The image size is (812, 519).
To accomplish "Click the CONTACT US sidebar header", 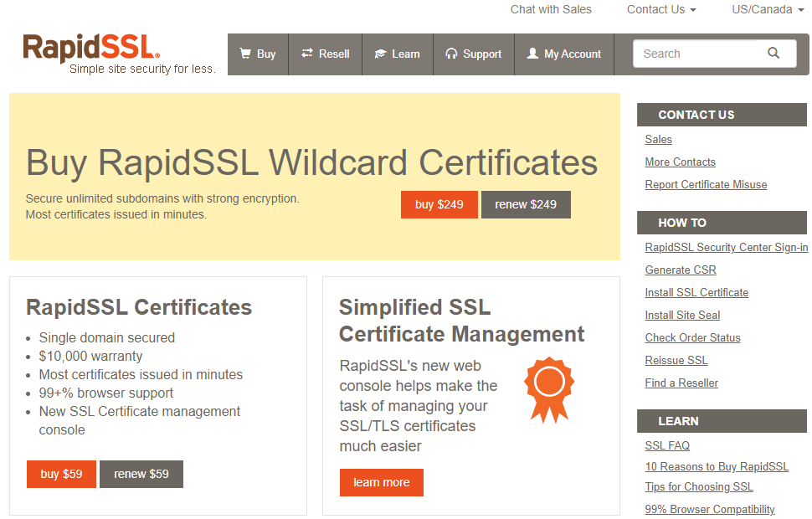I will point(722,115).
